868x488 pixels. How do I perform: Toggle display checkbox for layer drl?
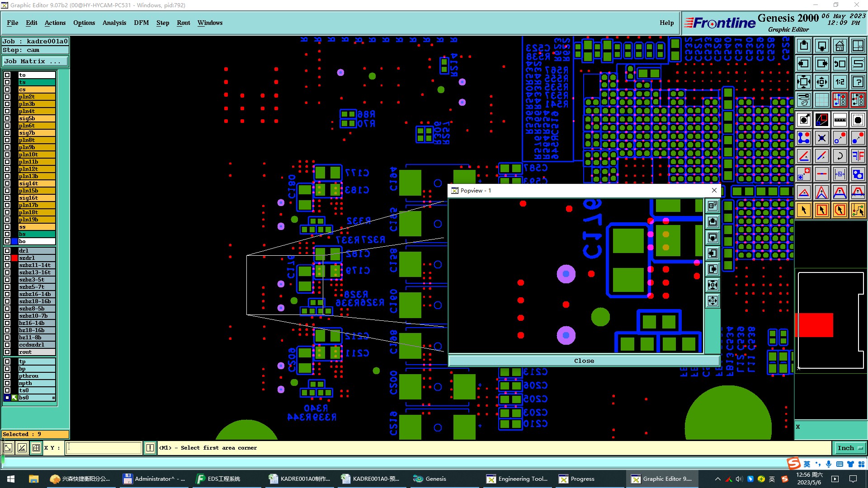point(7,251)
